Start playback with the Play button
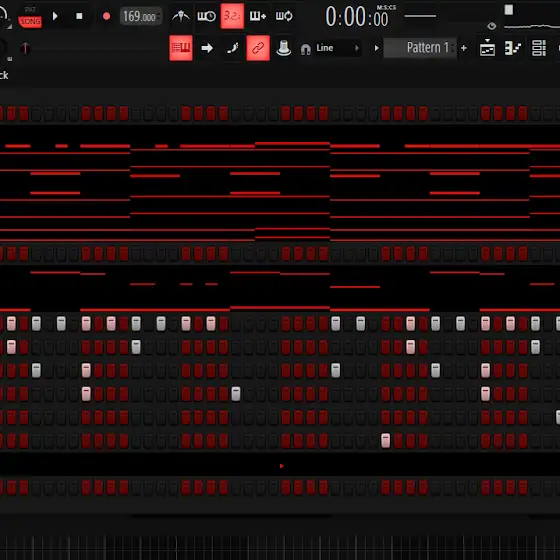 (x=55, y=16)
